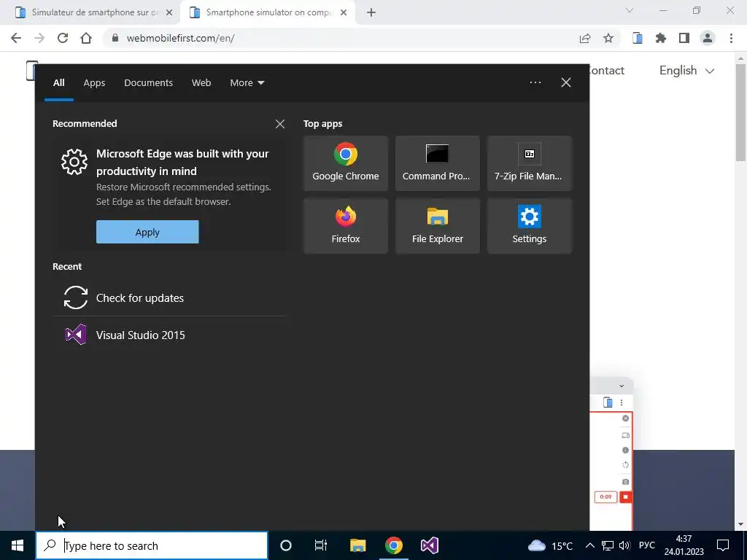Switch to Simulateur de smartphone tab
Viewport: 747px width, 560px height.
click(x=95, y=12)
